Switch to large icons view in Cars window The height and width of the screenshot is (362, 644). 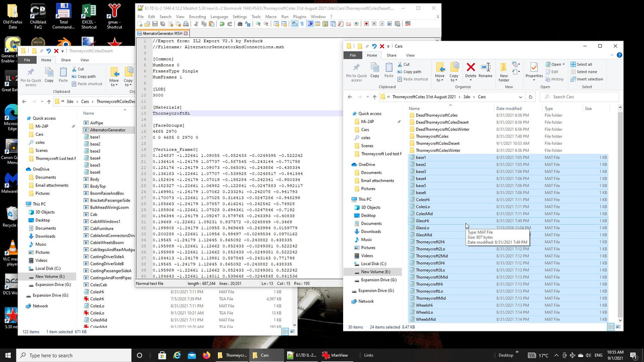click(618, 327)
